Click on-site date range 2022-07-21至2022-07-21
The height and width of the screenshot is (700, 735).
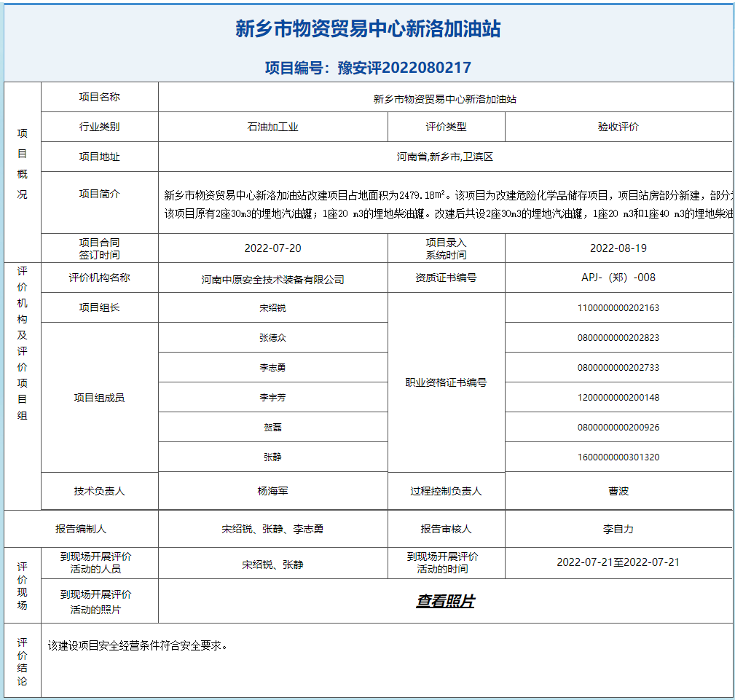pyautogui.click(x=618, y=562)
